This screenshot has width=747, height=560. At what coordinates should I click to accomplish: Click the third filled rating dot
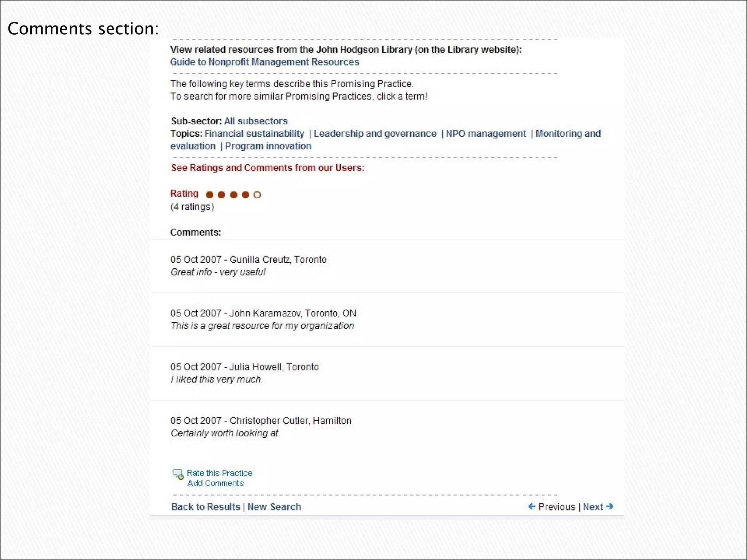(x=234, y=195)
